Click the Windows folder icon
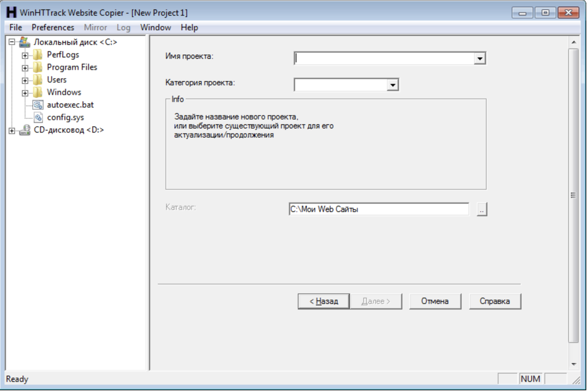Viewport: 588px width, 392px height. (x=38, y=92)
